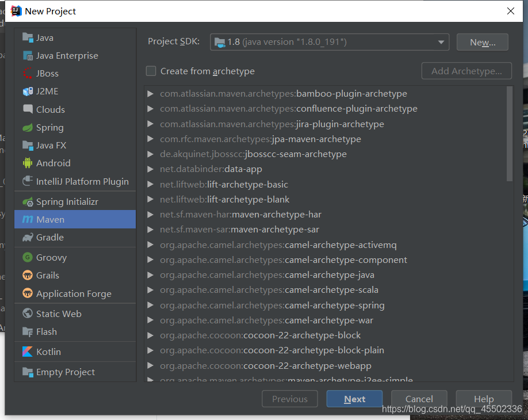Expand the jpa-maven-archetype node
The image size is (528, 420).
point(150,139)
